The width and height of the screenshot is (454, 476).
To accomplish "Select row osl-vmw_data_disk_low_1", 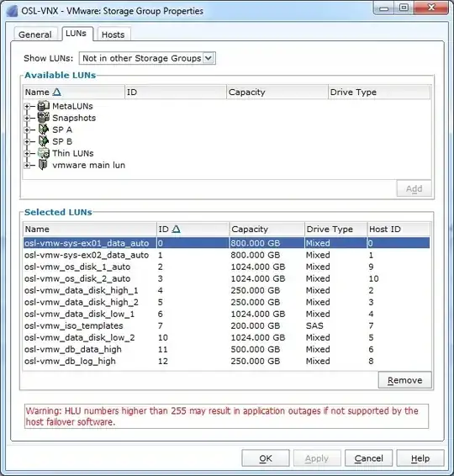I will (x=226, y=314).
